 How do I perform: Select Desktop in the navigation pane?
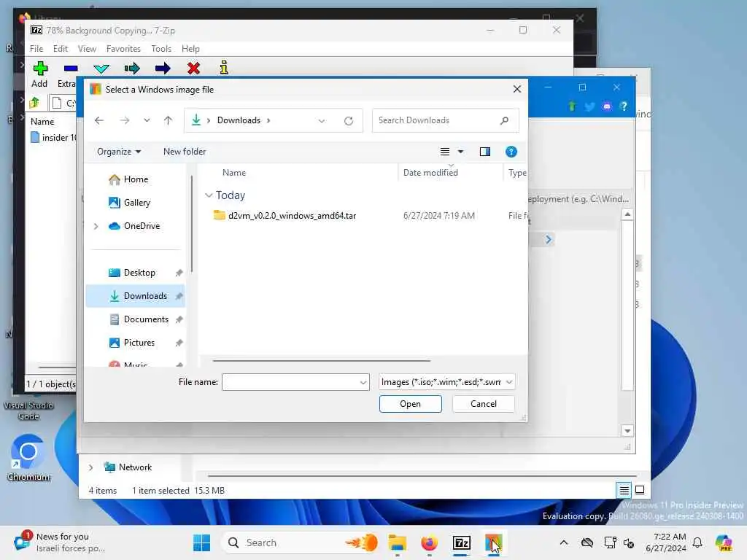coord(139,273)
